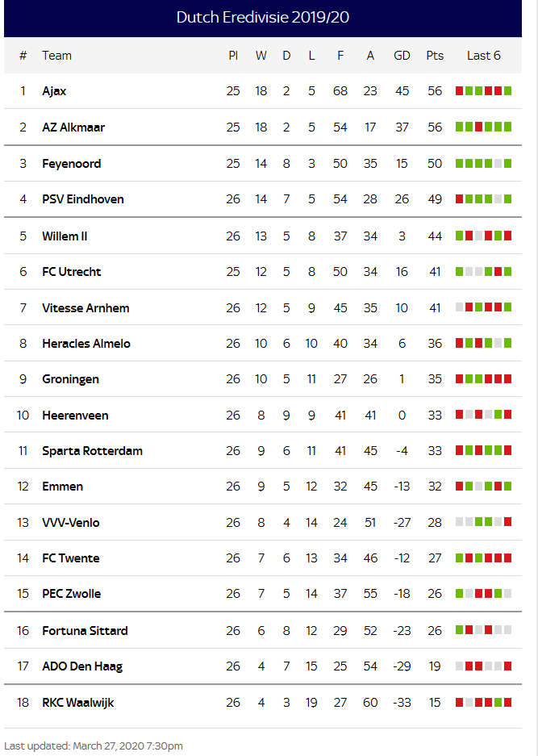Screen dimensions: 538x756
Task: Click the Last 6 column header
Action: tap(483, 56)
